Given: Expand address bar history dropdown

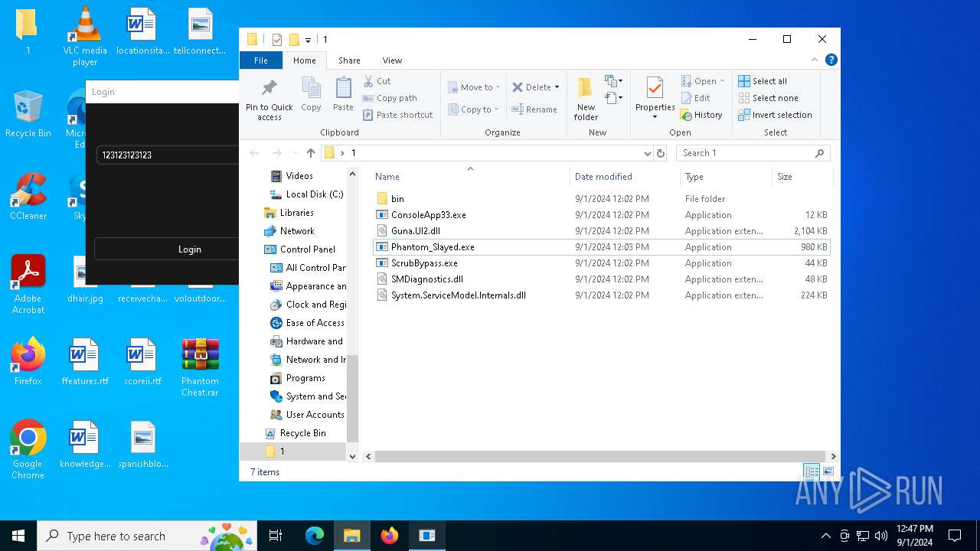Looking at the screenshot, I should pos(647,153).
